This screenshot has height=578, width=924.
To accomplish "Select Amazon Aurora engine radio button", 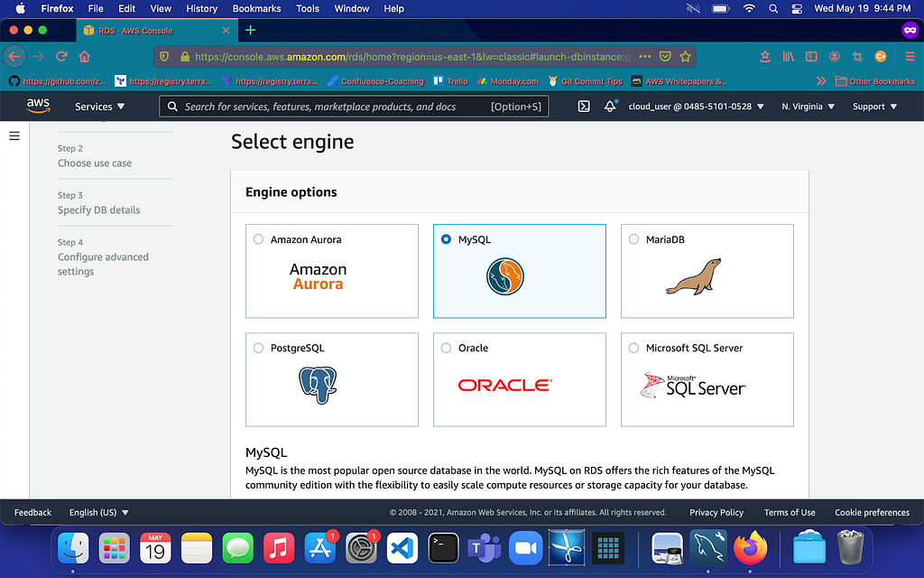I will coord(258,238).
